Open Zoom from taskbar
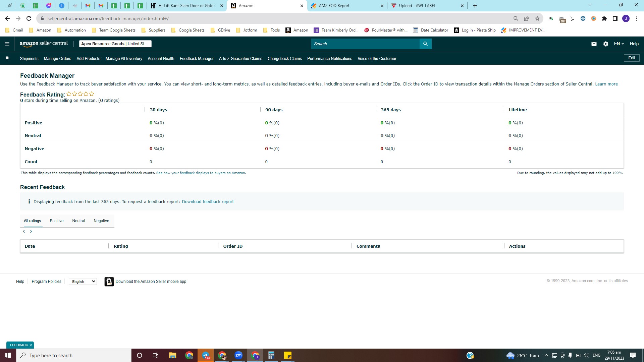Screen dimensions: 644x362 238,355
